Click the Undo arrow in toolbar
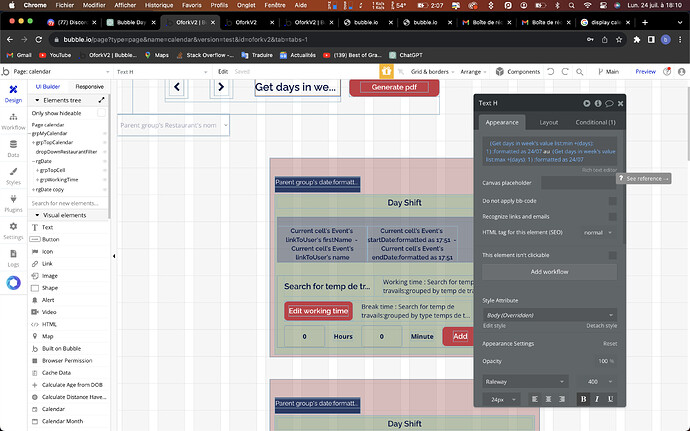This screenshot has width=690, height=431. pos(551,71)
